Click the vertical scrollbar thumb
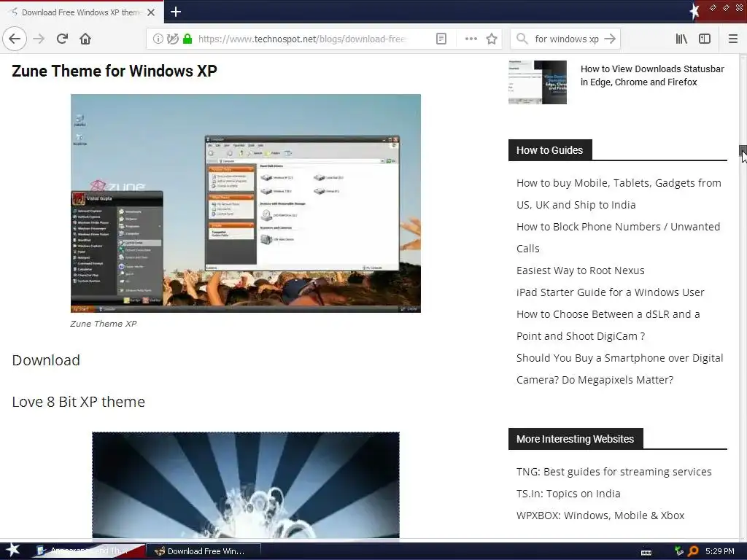The image size is (747, 560). tap(743, 150)
